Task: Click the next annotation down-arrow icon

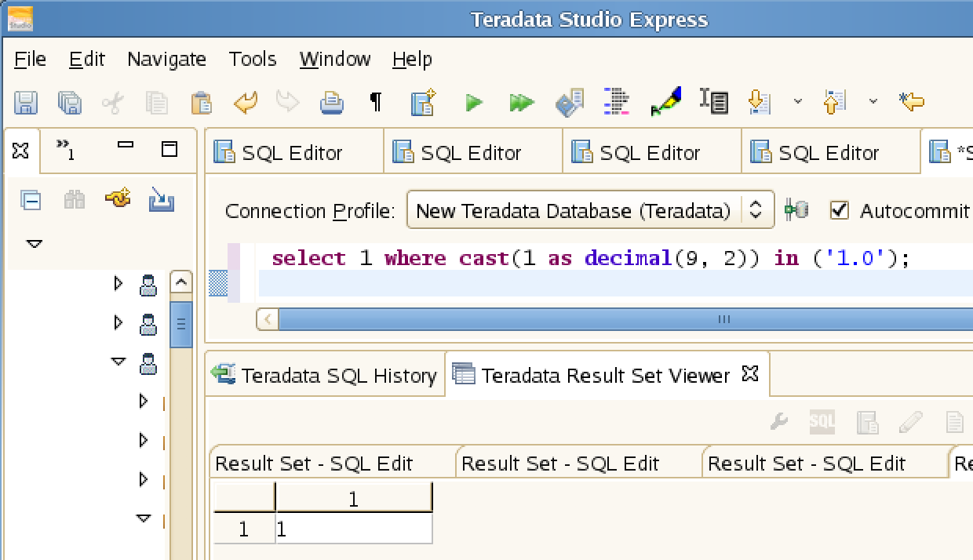Action: click(x=760, y=101)
